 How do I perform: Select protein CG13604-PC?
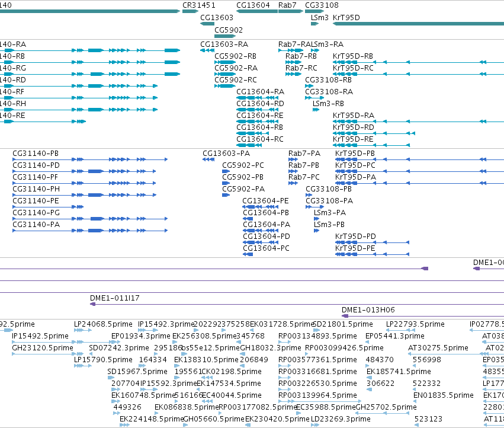click(x=248, y=254)
